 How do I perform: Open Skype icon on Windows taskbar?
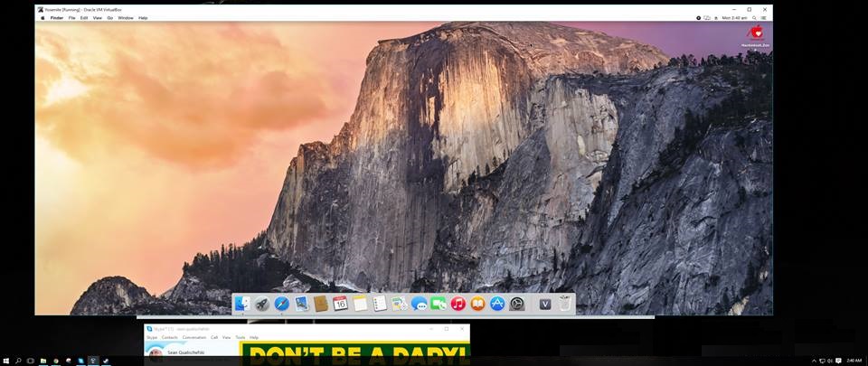click(80, 361)
